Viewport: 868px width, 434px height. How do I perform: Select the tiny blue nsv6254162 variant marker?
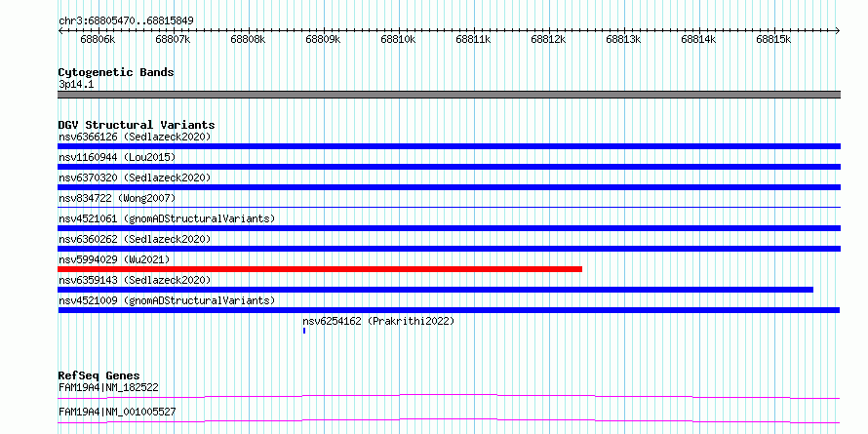click(x=304, y=331)
